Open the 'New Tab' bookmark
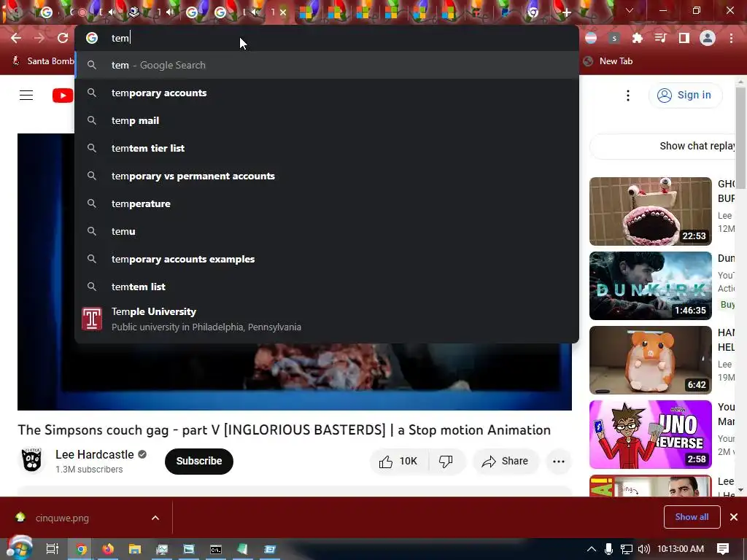Image resolution: width=747 pixels, height=560 pixels. [608, 61]
